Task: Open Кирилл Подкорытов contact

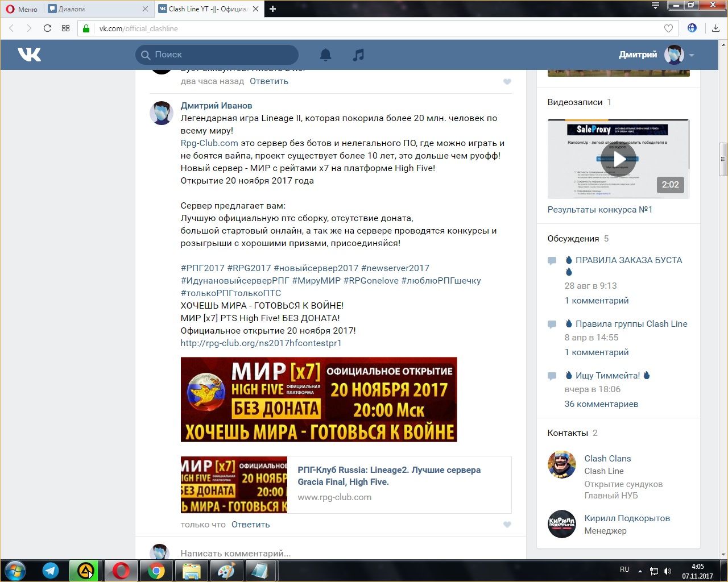Action: click(627, 518)
